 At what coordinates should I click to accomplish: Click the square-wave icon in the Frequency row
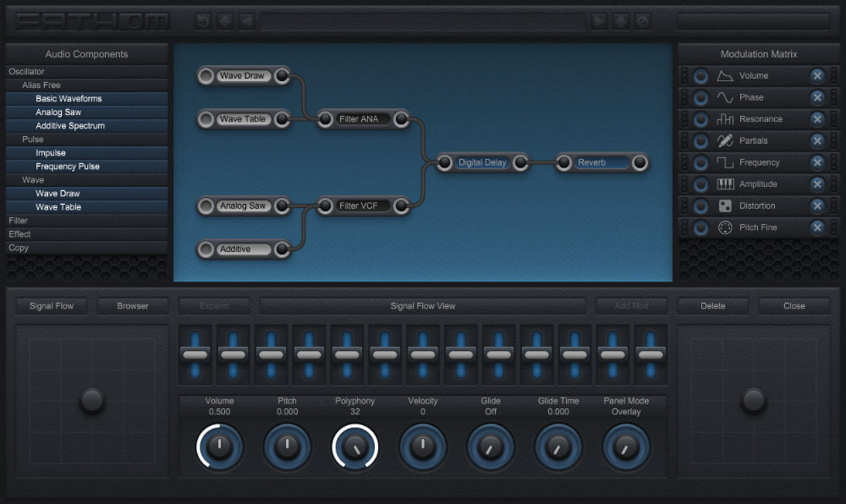pos(725,162)
